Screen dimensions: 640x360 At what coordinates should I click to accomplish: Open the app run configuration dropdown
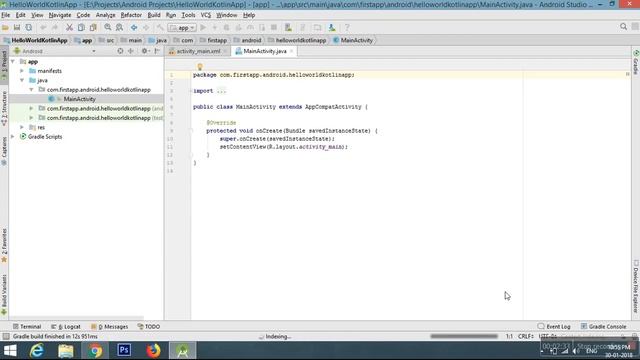click(182, 27)
